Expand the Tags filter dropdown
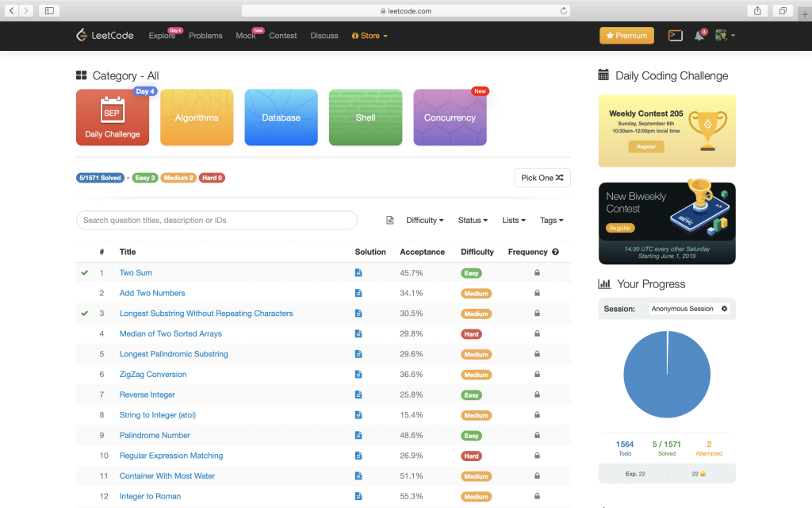Viewport: 812px width, 508px height. point(552,221)
